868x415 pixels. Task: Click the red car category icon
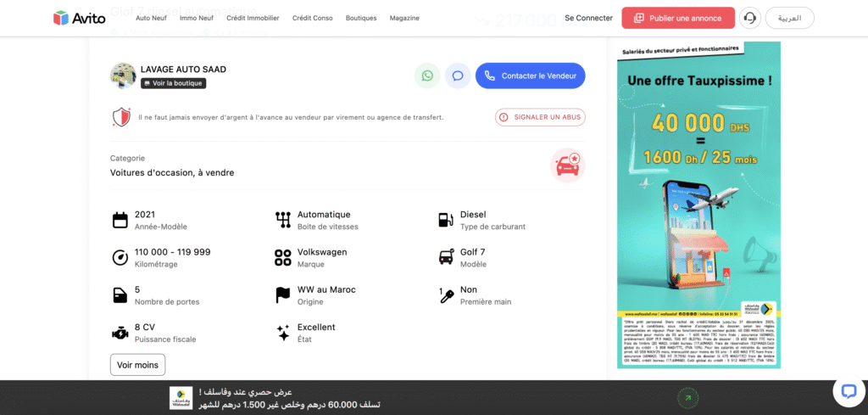(567, 165)
